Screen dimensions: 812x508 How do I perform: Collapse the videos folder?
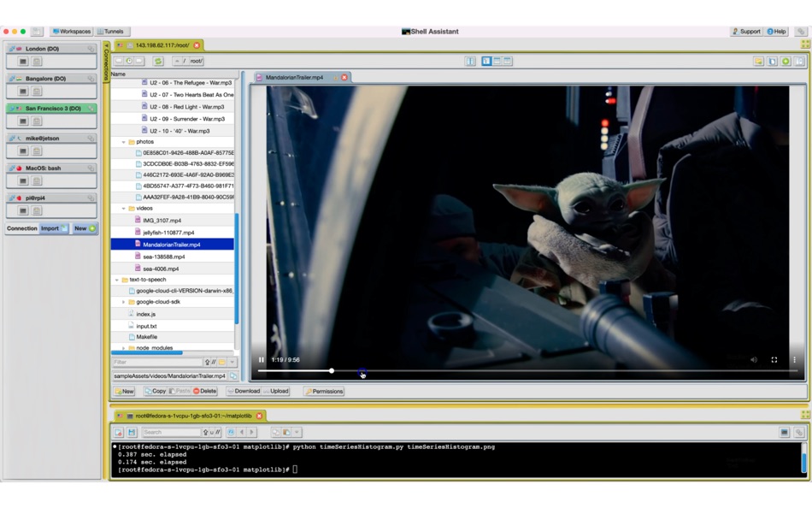[x=124, y=208]
